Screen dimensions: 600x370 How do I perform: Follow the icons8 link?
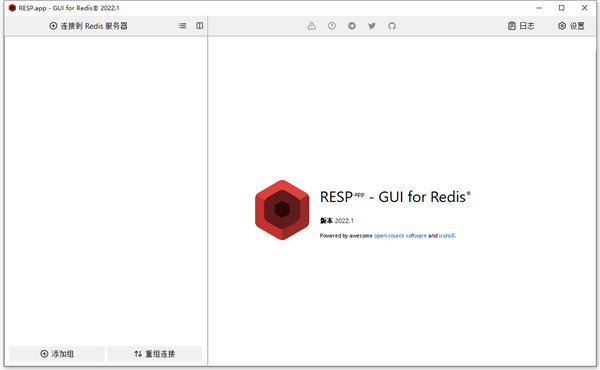coord(447,236)
